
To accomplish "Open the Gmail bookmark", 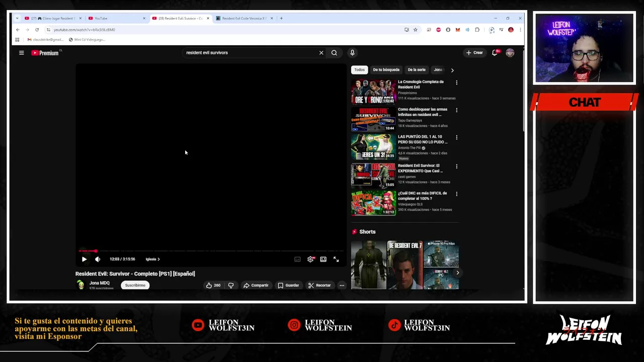I will pyautogui.click(x=46, y=40).
